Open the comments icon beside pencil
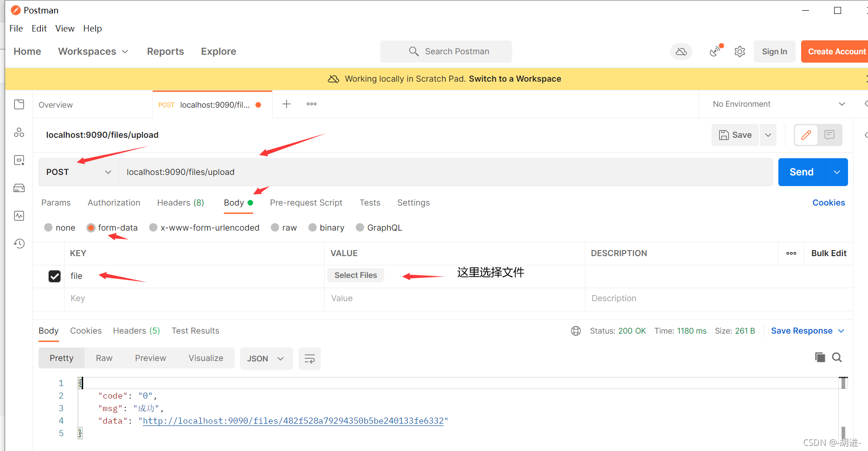This screenshot has height=451, width=868. [829, 135]
